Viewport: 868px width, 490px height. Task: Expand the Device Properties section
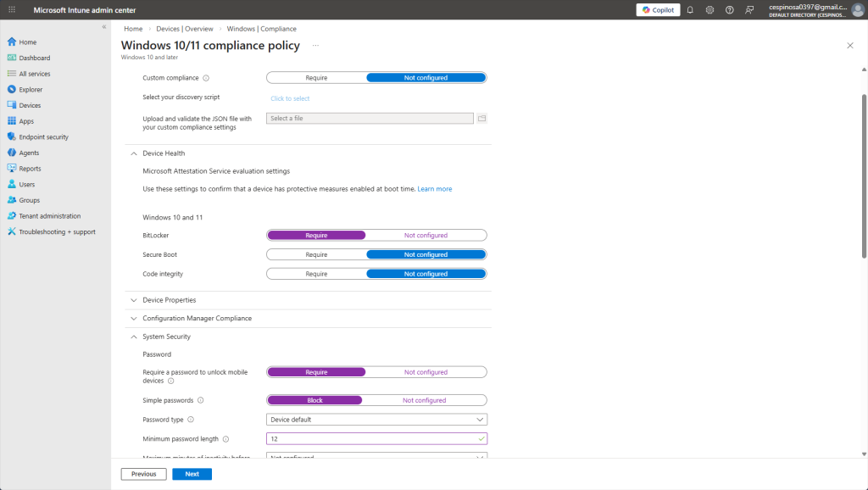pyautogui.click(x=169, y=300)
